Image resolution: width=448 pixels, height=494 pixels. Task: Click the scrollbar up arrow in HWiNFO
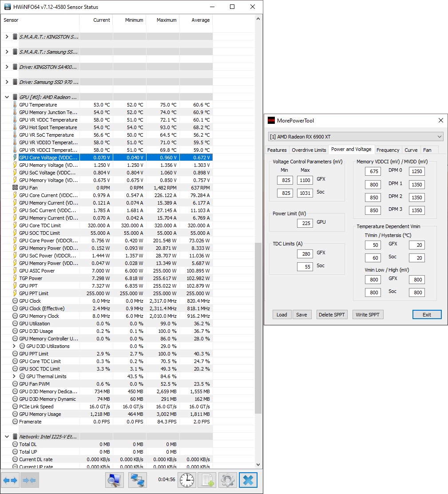[x=258, y=19]
